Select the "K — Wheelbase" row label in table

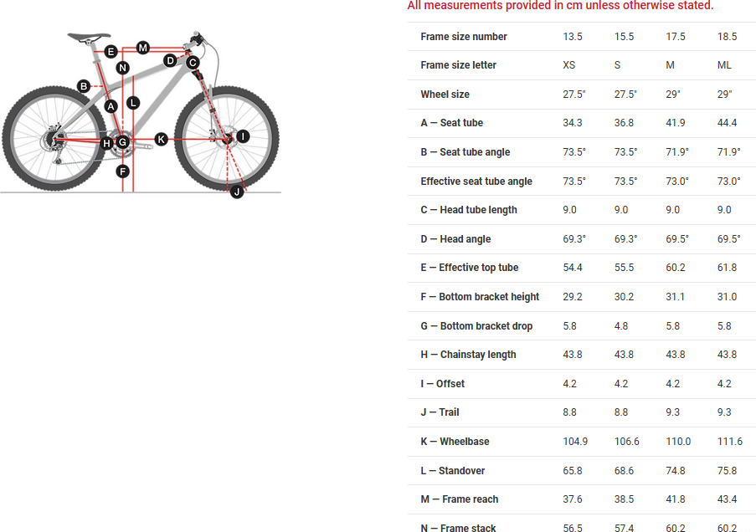[x=455, y=442]
